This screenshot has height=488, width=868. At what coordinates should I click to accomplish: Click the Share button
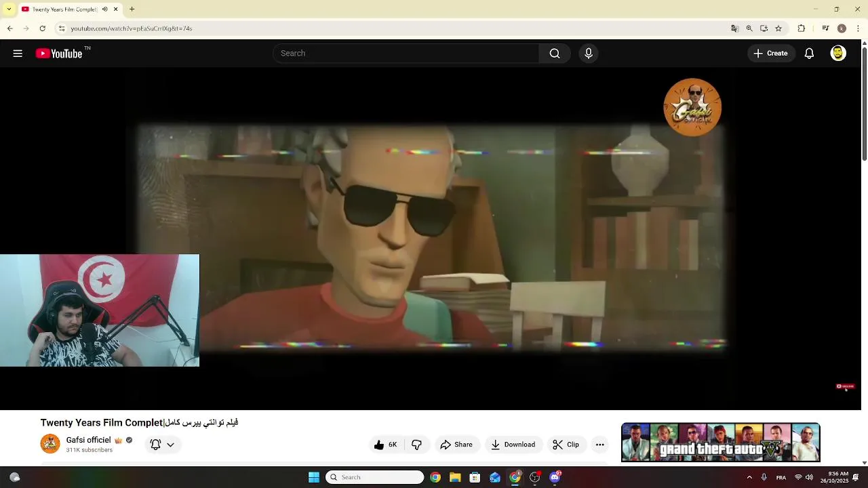(x=456, y=445)
